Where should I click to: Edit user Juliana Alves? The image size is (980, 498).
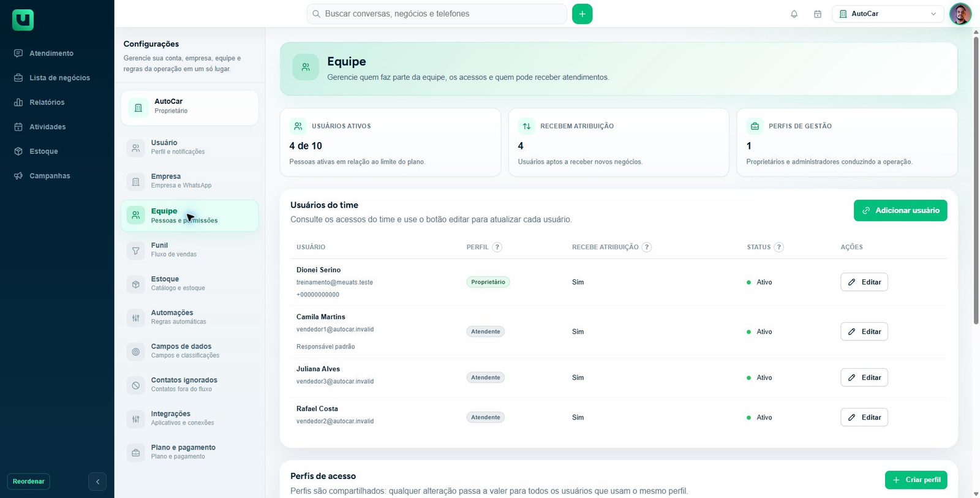[864, 377]
